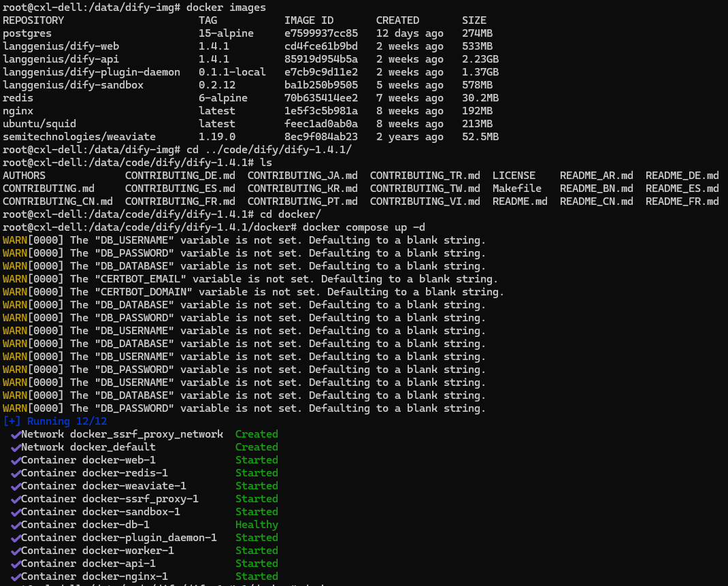The image size is (728, 586).
Task: Click image ID ba1b250b9505
Action: point(321,86)
